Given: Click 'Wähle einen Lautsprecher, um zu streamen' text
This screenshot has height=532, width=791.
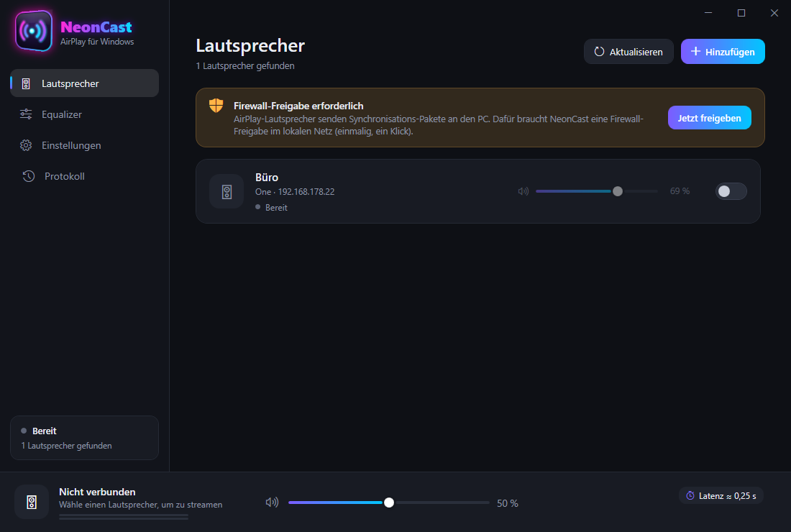Looking at the screenshot, I should (141, 505).
